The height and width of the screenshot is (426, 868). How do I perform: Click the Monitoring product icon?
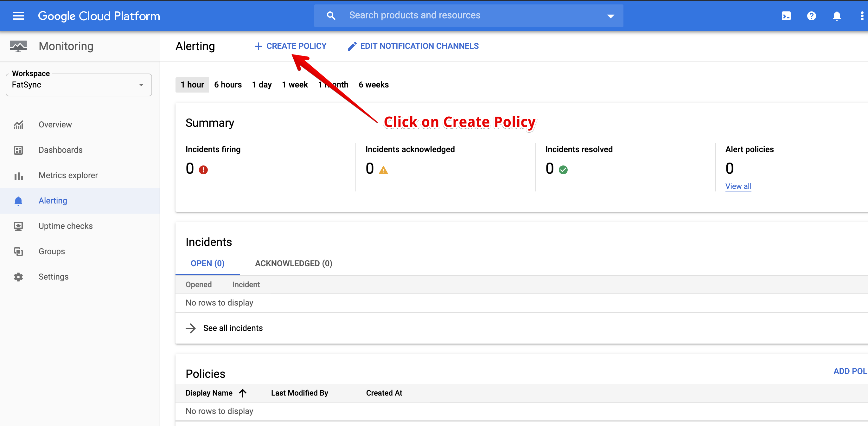coord(18,46)
